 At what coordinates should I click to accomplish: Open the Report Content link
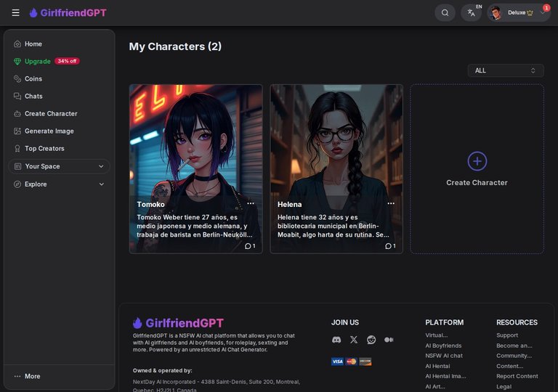coord(517,376)
